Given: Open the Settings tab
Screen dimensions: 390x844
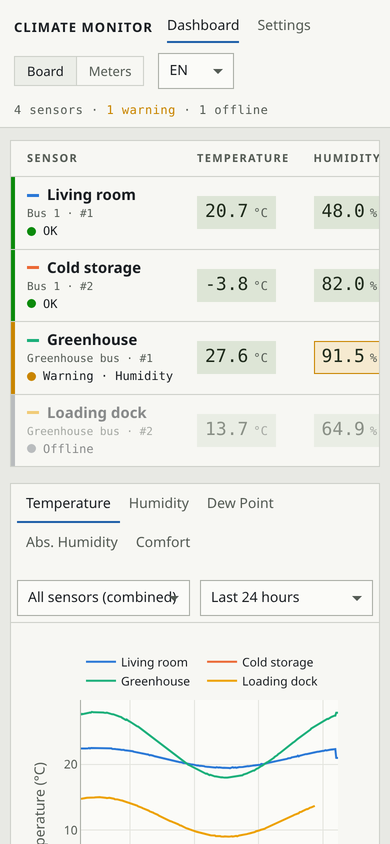Looking at the screenshot, I should click(283, 25).
